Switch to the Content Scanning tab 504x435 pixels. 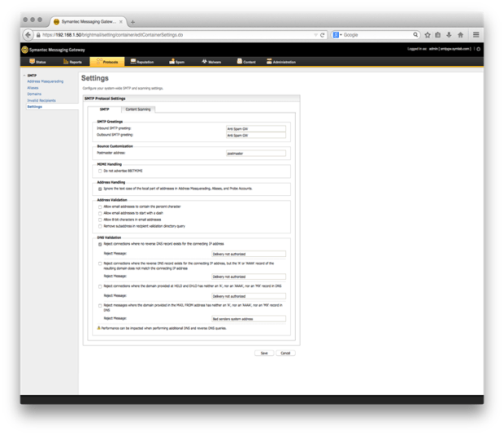click(137, 109)
